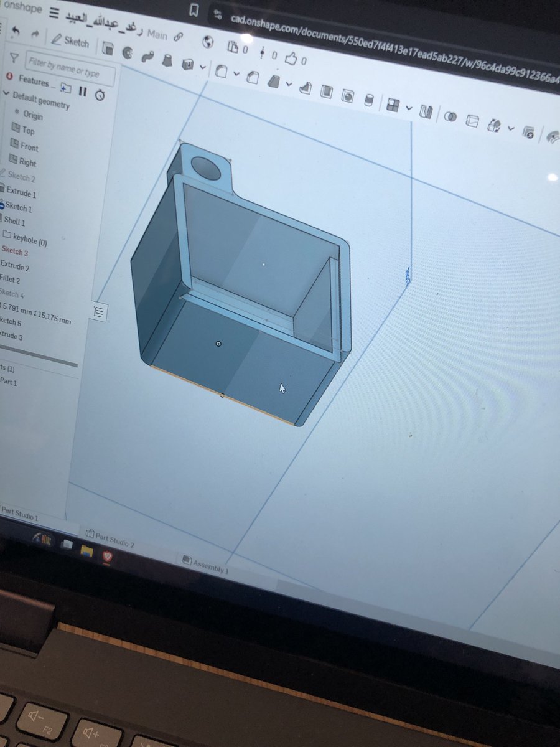Switch to the Assembly 1 tab

(x=205, y=565)
